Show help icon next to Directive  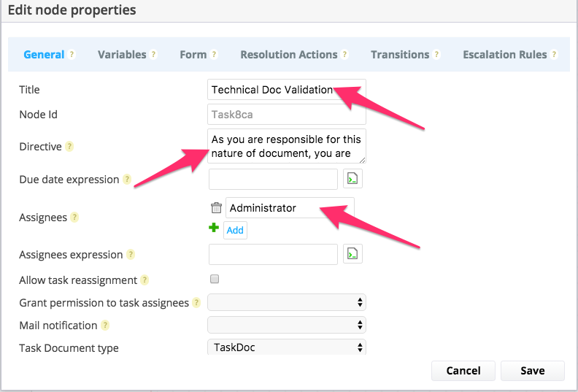[69, 147]
